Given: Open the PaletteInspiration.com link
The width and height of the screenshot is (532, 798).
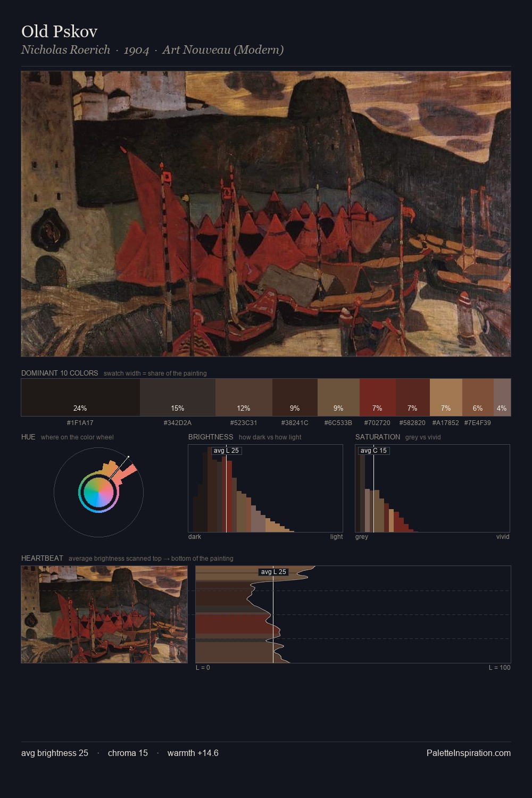Looking at the screenshot, I should coord(469,753).
